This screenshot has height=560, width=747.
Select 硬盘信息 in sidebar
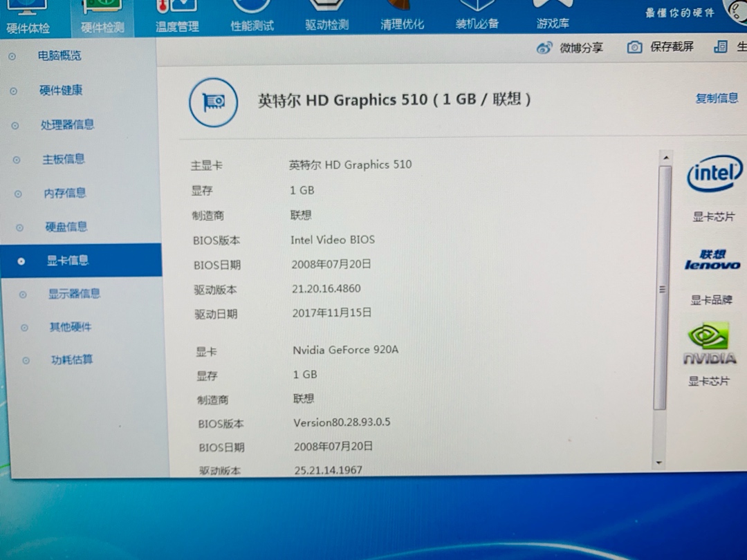coord(66,227)
